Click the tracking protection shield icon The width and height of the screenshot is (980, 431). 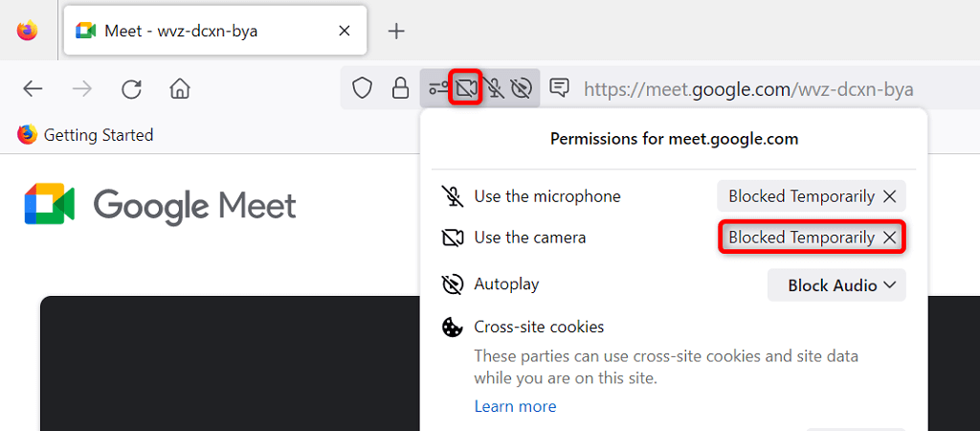(362, 88)
